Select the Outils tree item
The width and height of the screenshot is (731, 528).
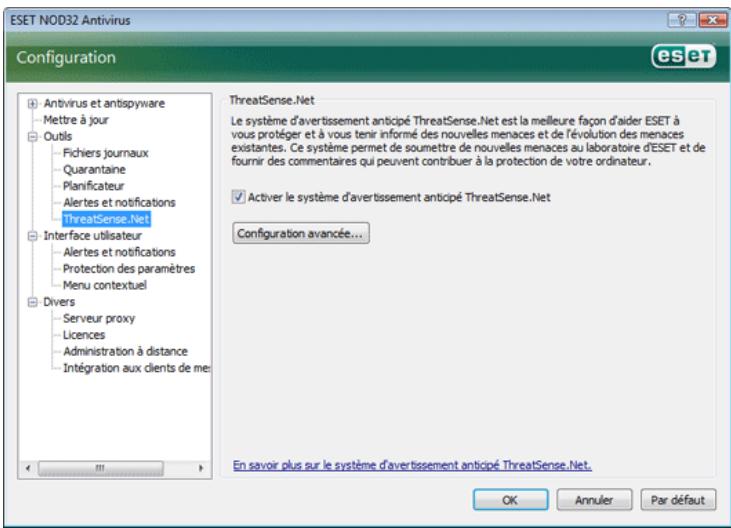[58, 137]
